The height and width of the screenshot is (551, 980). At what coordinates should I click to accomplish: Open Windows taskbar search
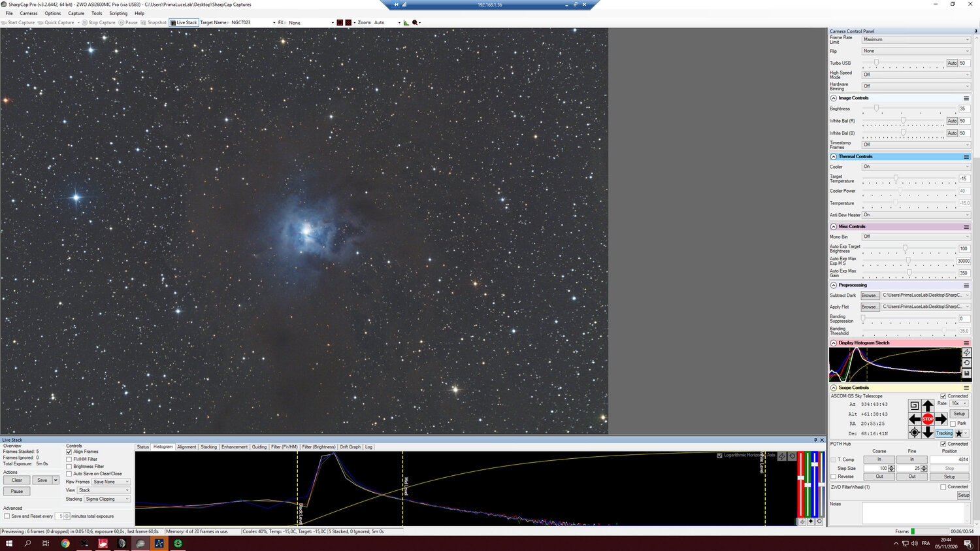click(27, 543)
